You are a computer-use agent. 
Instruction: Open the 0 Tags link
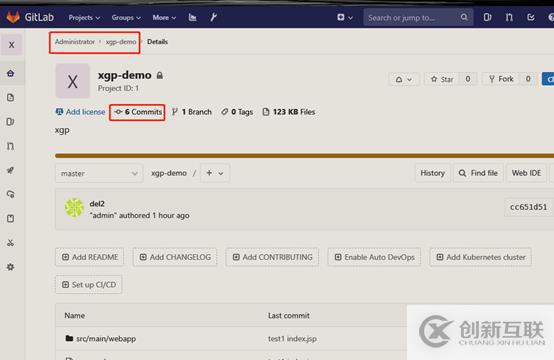[x=237, y=112]
